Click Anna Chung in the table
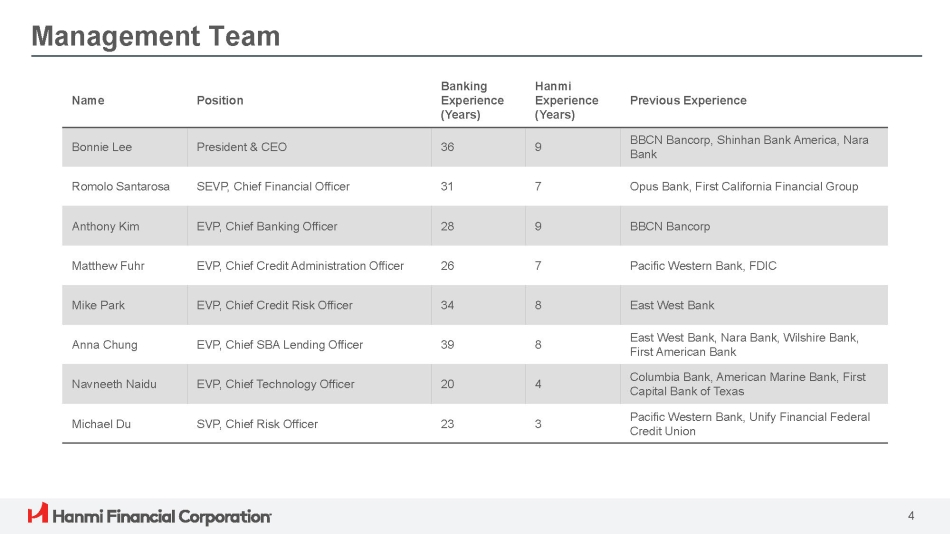The width and height of the screenshot is (950, 534). [x=105, y=345]
